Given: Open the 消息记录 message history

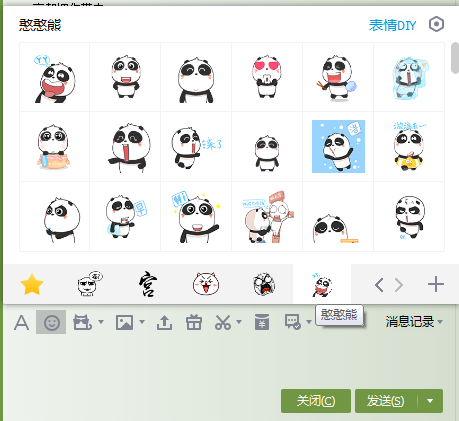Looking at the screenshot, I should 410,322.
